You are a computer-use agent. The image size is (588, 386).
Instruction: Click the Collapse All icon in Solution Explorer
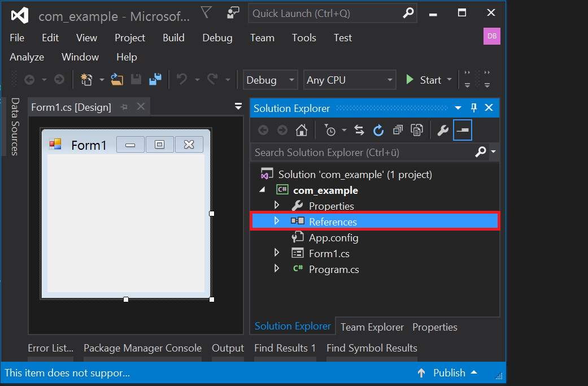398,131
